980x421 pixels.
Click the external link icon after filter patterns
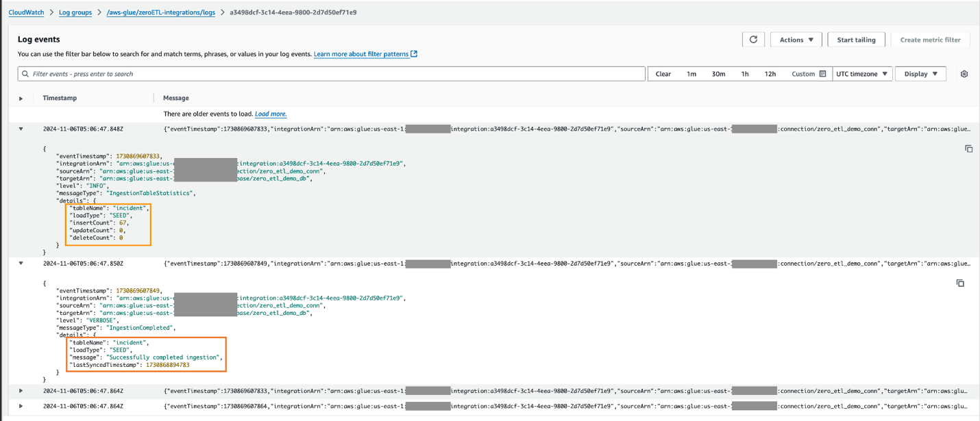pyautogui.click(x=414, y=54)
